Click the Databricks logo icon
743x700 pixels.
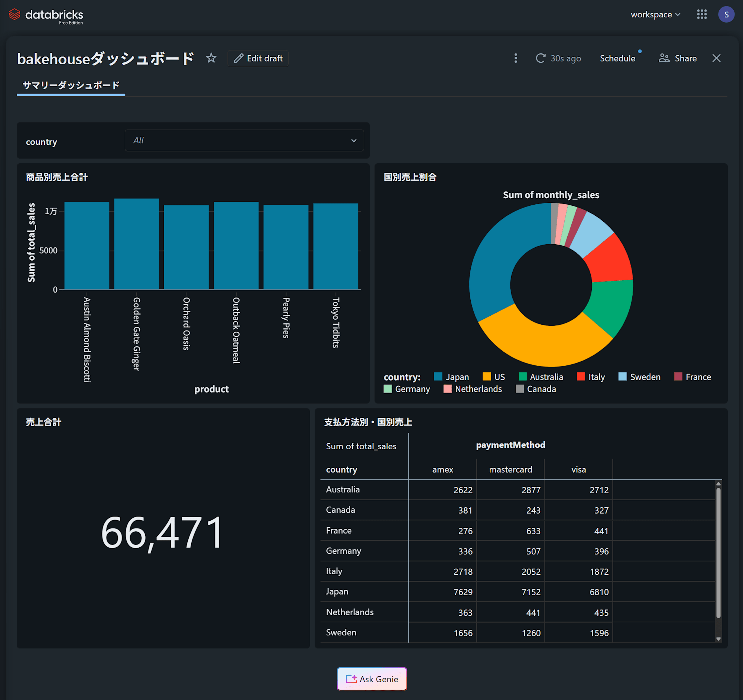pyautogui.click(x=14, y=14)
